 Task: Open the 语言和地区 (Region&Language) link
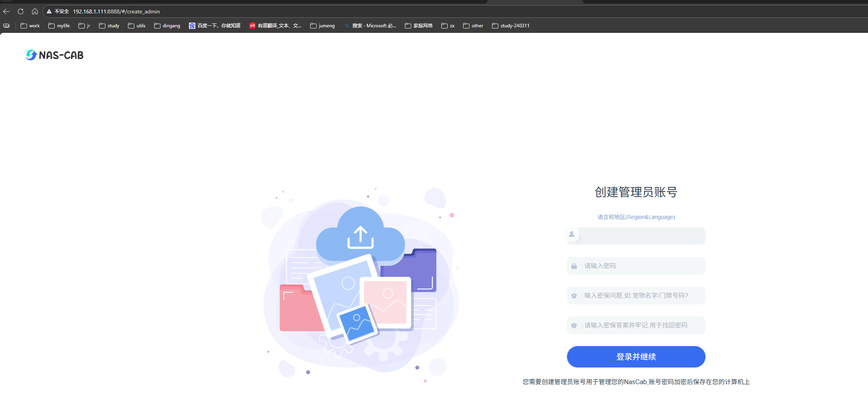pyautogui.click(x=636, y=217)
